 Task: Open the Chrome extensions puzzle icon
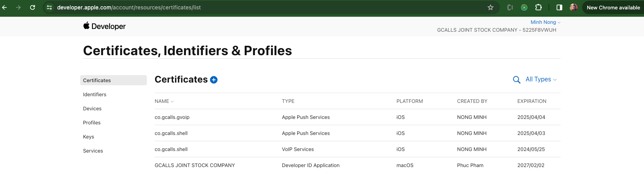[x=538, y=7]
